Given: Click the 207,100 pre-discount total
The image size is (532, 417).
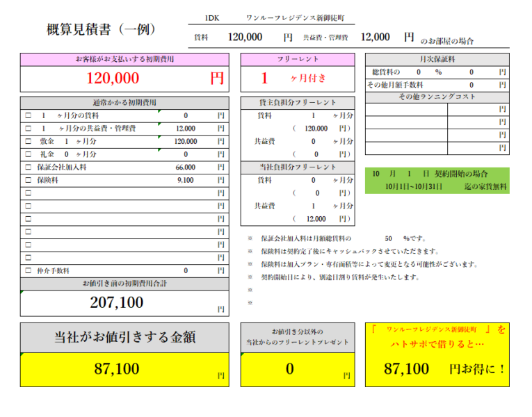Looking at the screenshot, I should (x=116, y=302).
